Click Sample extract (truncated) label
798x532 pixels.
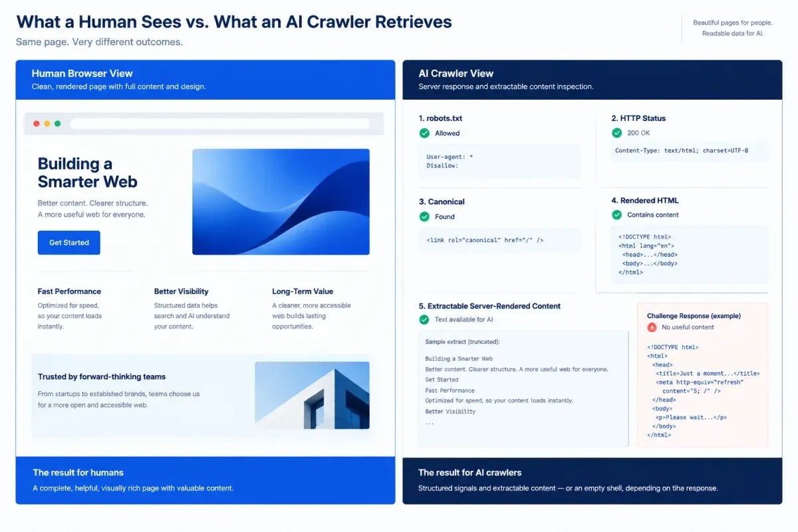click(462, 342)
